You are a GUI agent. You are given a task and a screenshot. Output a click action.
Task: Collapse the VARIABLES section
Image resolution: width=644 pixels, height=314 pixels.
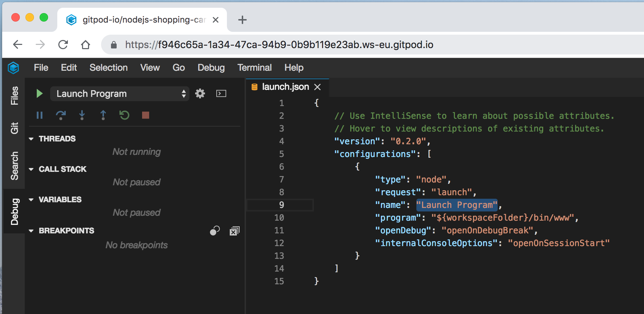click(31, 200)
